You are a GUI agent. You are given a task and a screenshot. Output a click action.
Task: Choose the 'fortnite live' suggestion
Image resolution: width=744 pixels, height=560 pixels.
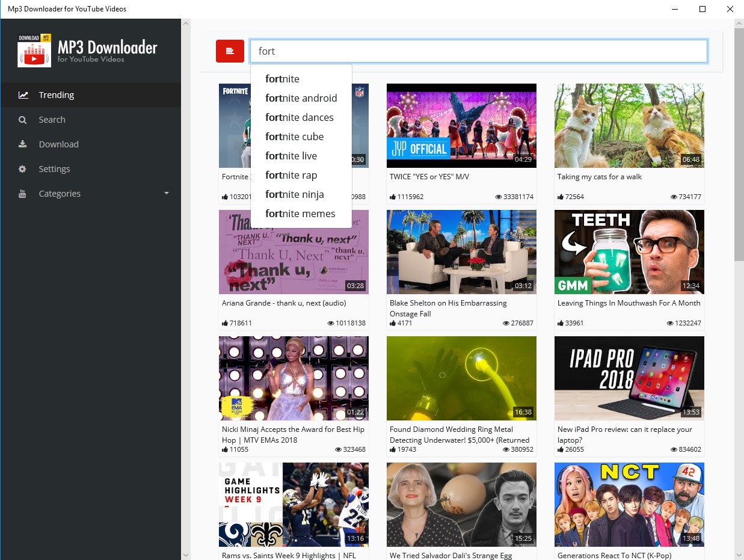(301, 156)
